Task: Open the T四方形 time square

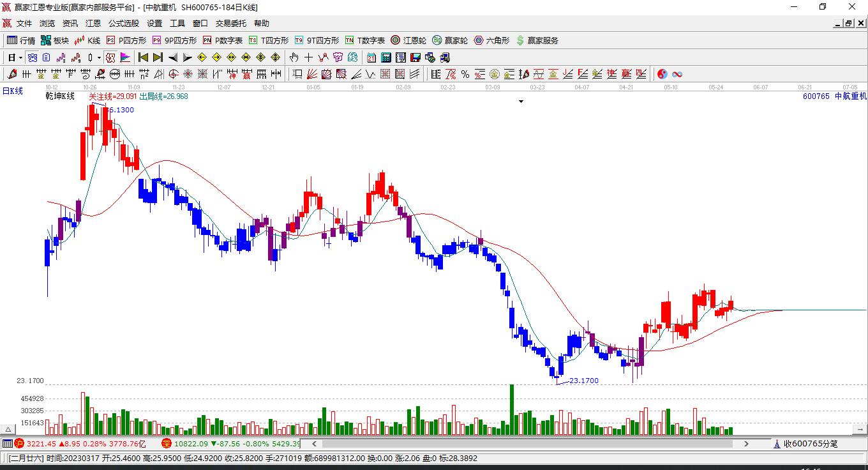Action: pos(268,40)
